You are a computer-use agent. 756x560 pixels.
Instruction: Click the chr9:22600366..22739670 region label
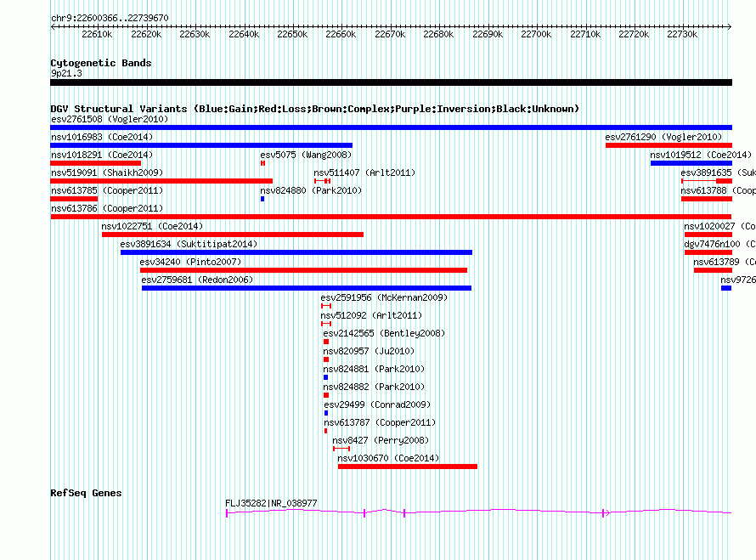coord(110,18)
